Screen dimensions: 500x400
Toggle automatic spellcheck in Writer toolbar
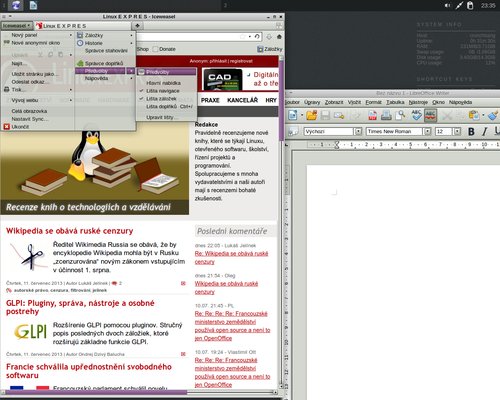point(430,116)
